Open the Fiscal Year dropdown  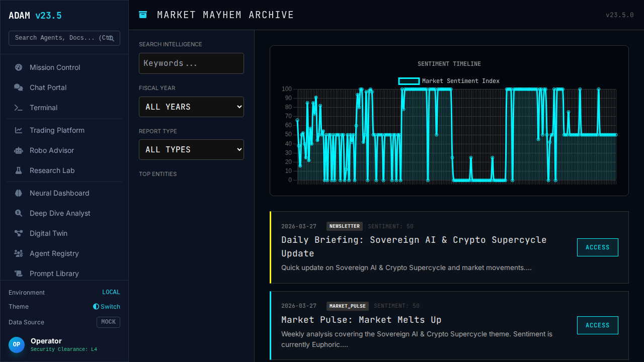point(191,107)
